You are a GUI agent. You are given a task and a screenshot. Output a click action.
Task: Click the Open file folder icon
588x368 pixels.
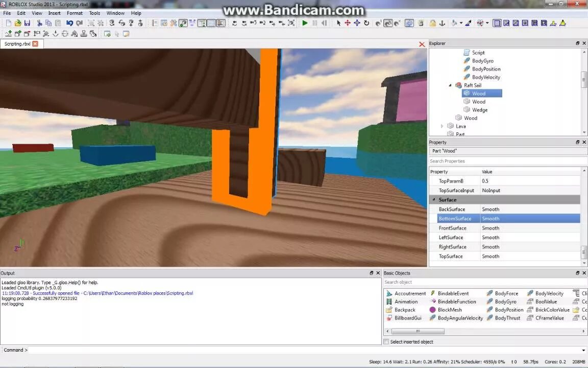(x=18, y=23)
